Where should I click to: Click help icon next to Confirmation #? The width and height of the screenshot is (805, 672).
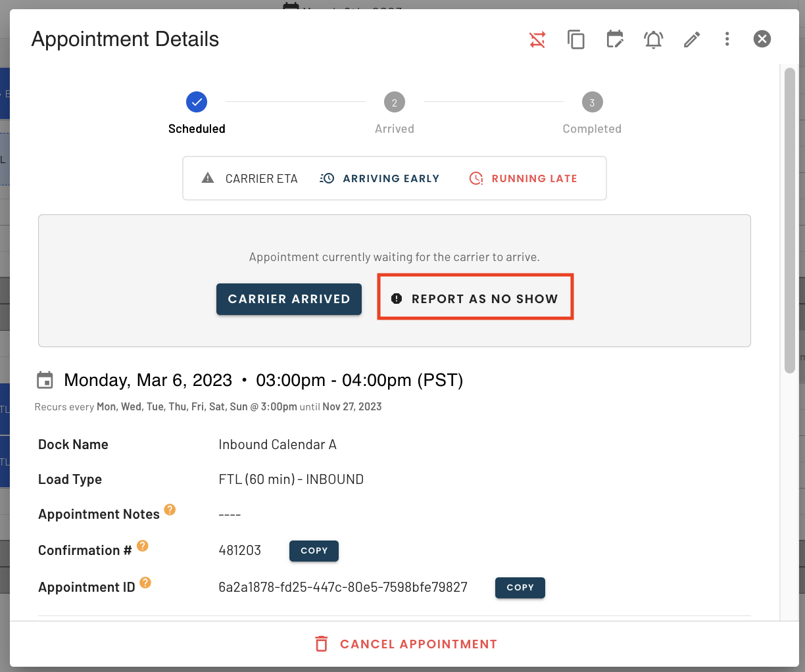(x=142, y=546)
